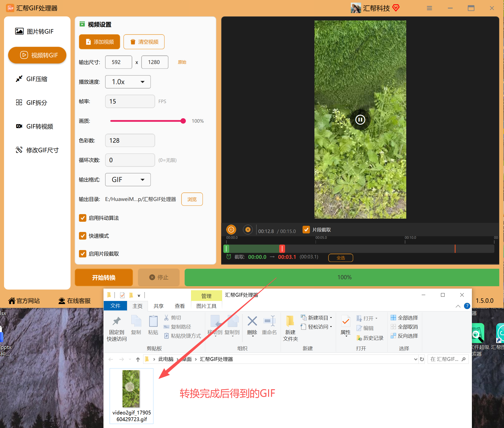This screenshot has width=504, height=428.
Task: Click the 复制 ribbon icon
Action: [x=136, y=325]
